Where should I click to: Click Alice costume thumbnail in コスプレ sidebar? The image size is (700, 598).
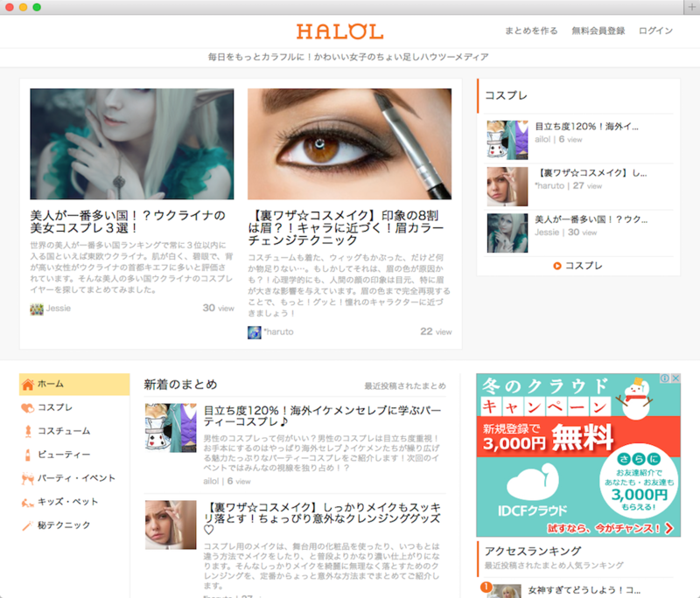click(x=507, y=140)
